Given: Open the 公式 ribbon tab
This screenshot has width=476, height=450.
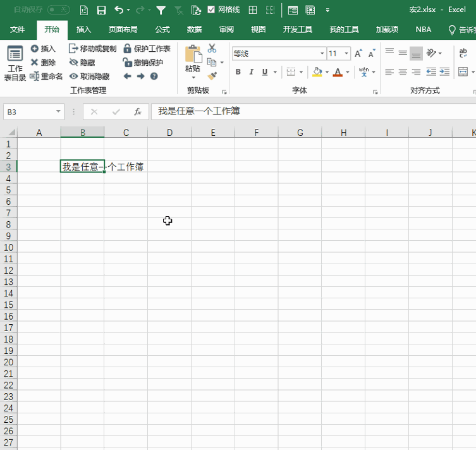Looking at the screenshot, I should (162, 30).
